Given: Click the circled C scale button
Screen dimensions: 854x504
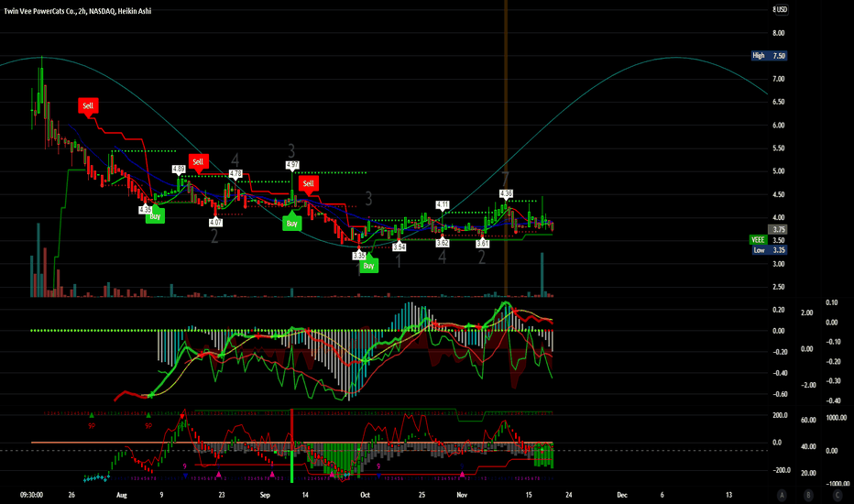Looking at the screenshot, I should (x=838, y=495).
